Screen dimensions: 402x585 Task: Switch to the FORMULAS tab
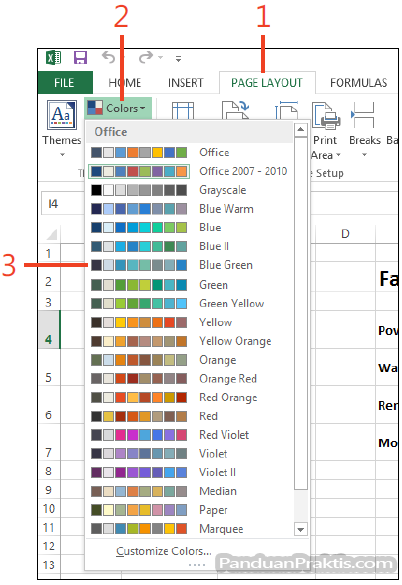358,82
